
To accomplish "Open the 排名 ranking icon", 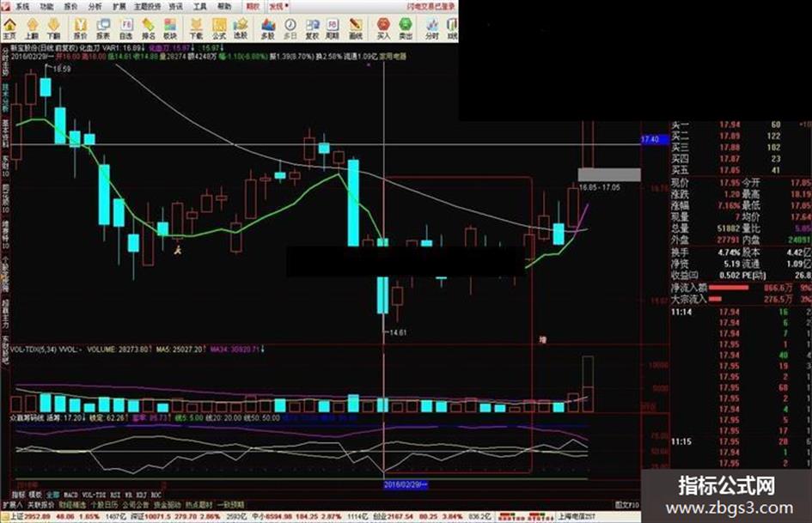I will click(148, 28).
